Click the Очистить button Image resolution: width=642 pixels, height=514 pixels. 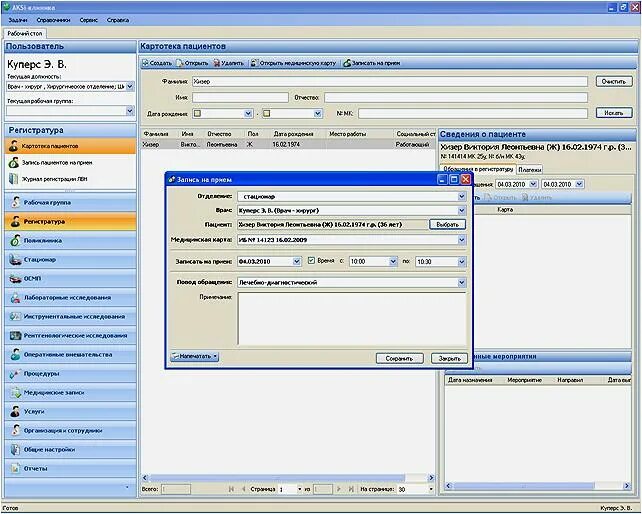point(613,81)
